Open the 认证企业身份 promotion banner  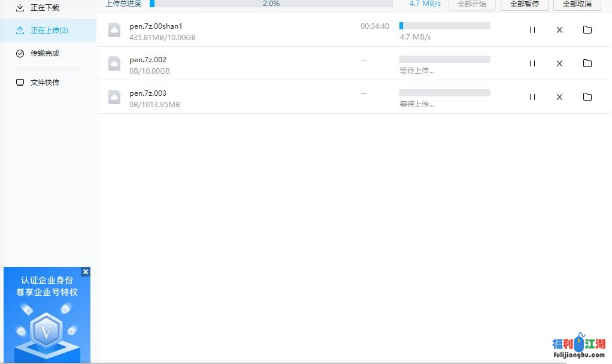(47, 317)
